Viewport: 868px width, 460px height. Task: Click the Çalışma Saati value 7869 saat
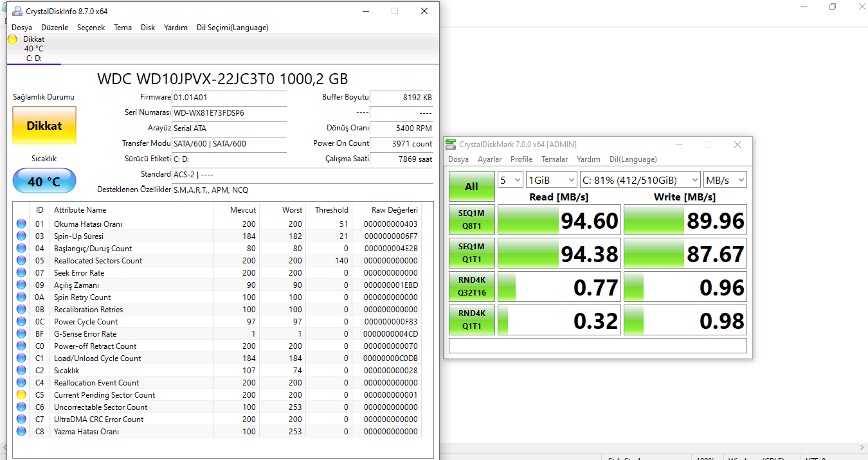click(x=402, y=159)
